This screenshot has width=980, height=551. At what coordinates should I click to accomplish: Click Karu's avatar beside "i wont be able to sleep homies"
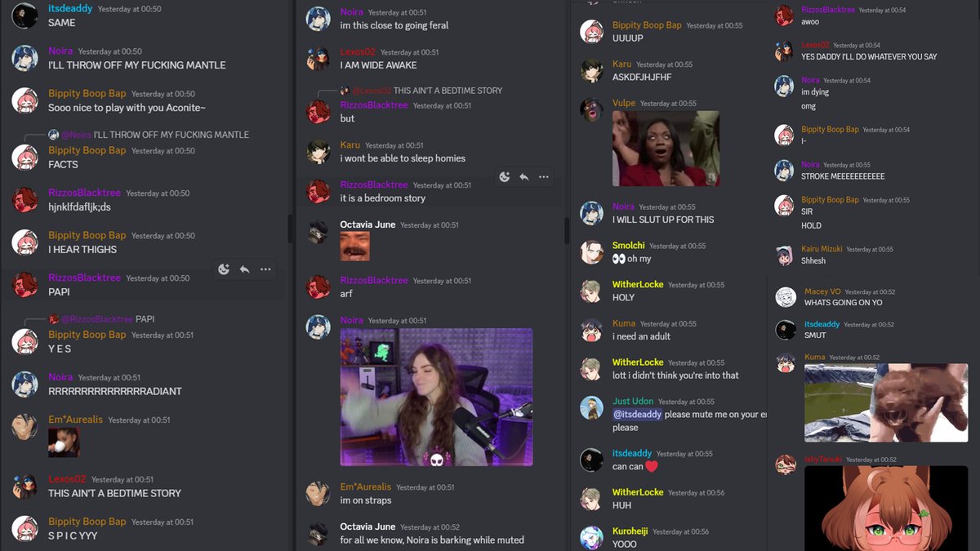point(318,152)
